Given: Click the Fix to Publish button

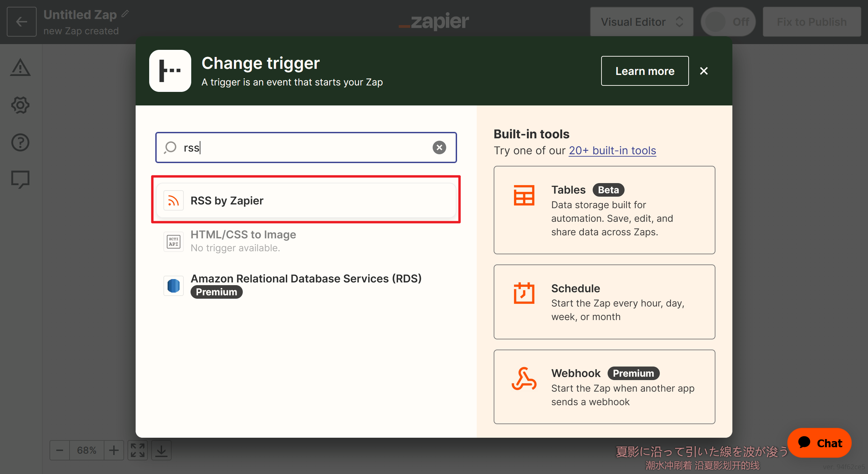Looking at the screenshot, I should tap(812, 22).
